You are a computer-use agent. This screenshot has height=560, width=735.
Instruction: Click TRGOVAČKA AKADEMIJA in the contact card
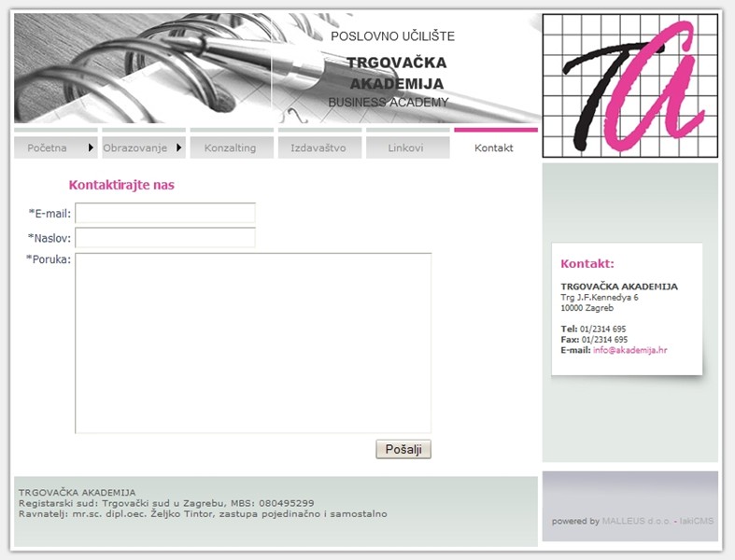point(619,287)
